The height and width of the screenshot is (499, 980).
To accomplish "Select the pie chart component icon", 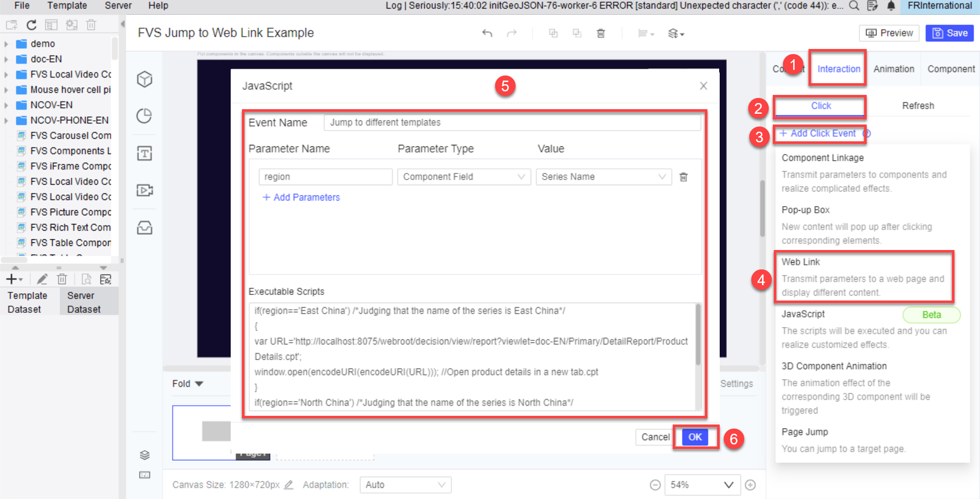I will (x=144, y=116).
